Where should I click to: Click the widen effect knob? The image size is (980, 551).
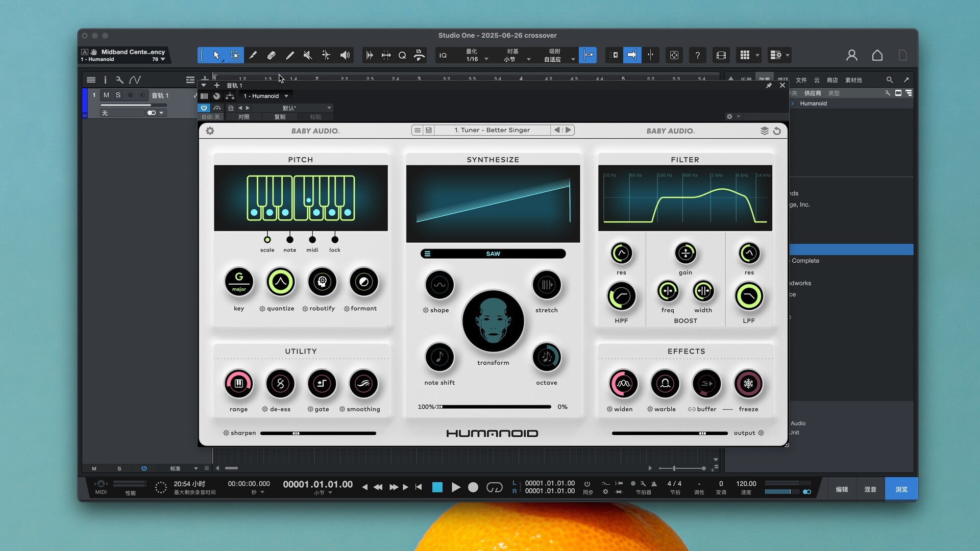click(x=623, y=384)
